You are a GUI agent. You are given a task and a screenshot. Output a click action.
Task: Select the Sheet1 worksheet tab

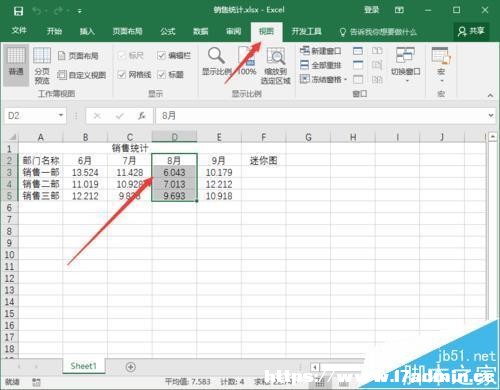(x=83, y=366)
